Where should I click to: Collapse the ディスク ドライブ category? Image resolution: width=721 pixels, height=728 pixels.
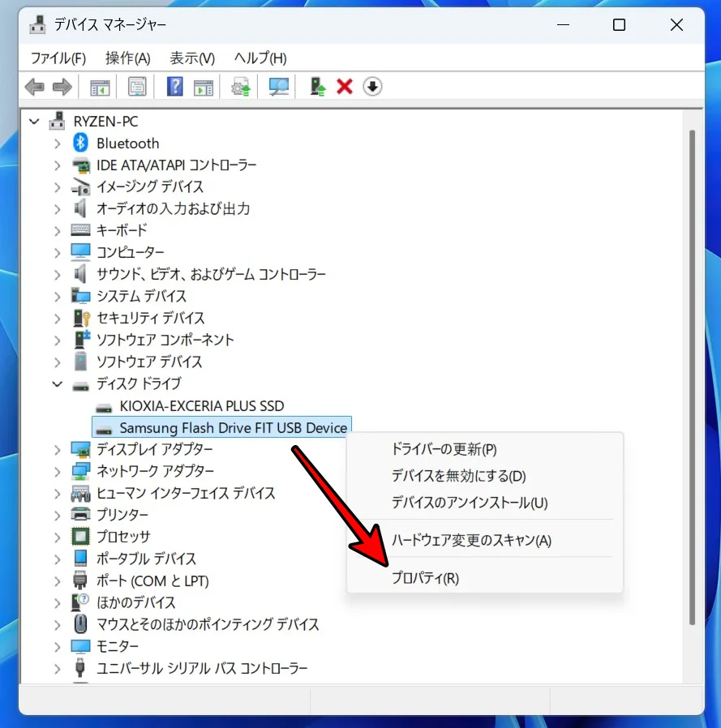57,384
